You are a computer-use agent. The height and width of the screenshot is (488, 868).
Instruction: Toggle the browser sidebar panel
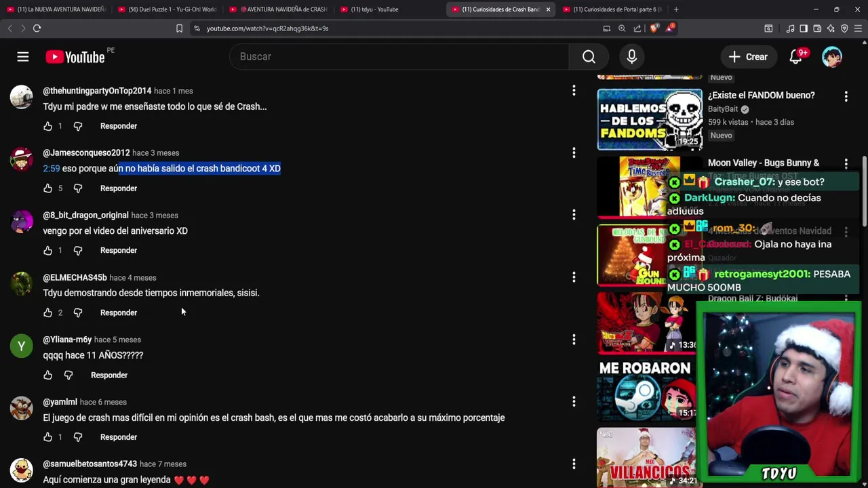(x=804, y=28)
